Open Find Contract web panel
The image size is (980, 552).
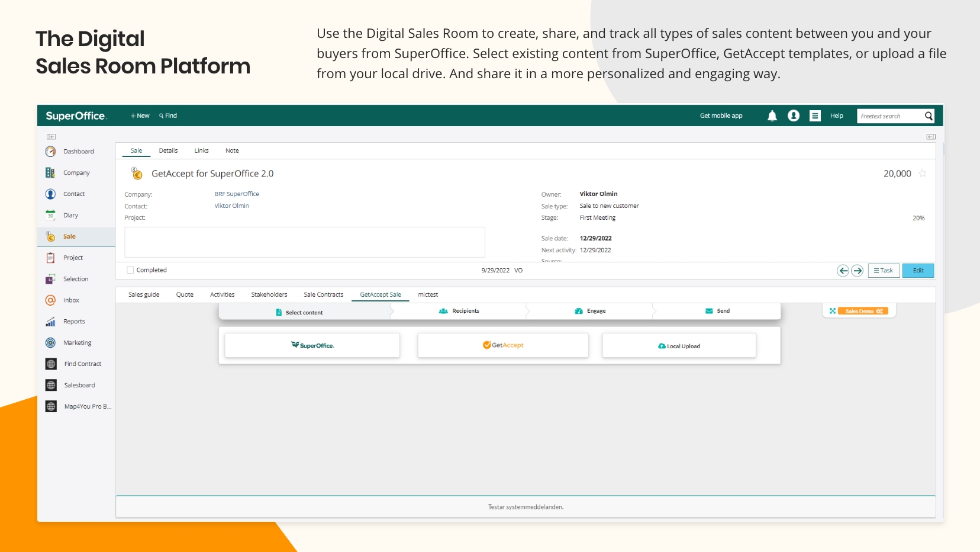pyautogui.click(x=82, y=364)
